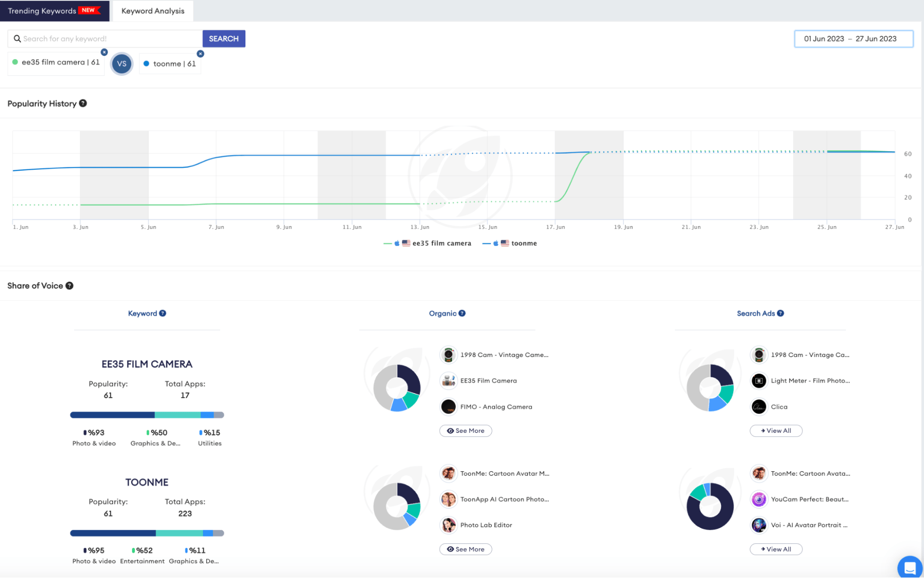Switch to the Keyword Analysis tab
This screenshot has height=578, width=924.
point(153,11)
